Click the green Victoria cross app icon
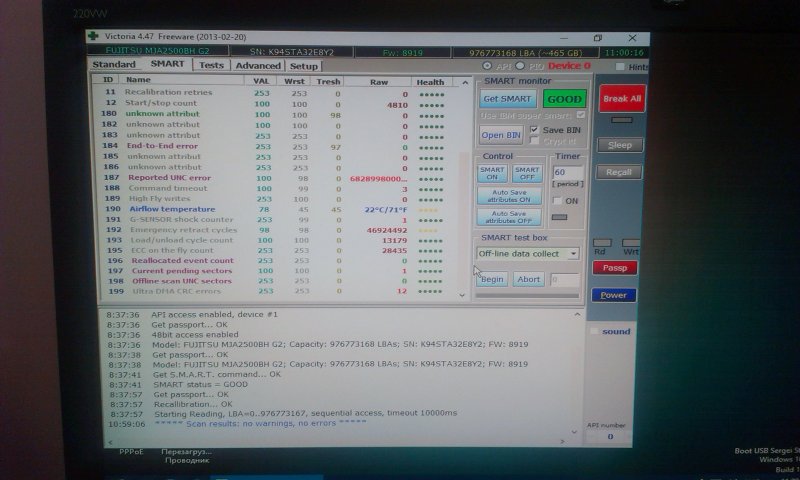The width and height of the screenshot is (800, 480). tap(93, 37)
